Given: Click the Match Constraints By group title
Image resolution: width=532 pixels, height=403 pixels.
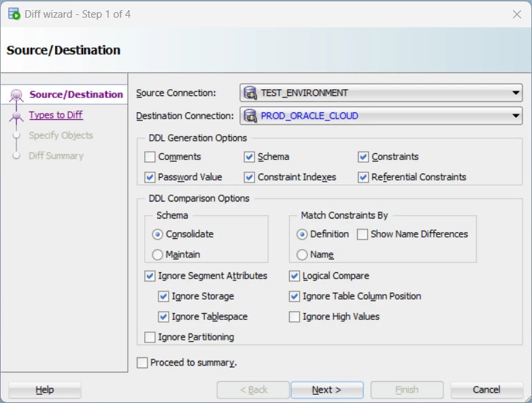Looking at the screenshot, I should click(x=344, y=216).
